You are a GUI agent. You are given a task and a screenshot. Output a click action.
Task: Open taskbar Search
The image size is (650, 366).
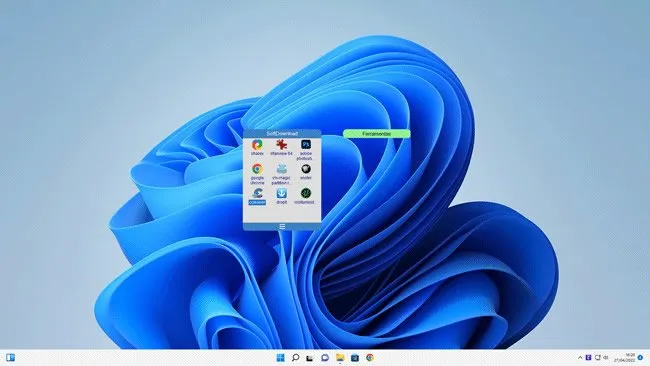296,357
